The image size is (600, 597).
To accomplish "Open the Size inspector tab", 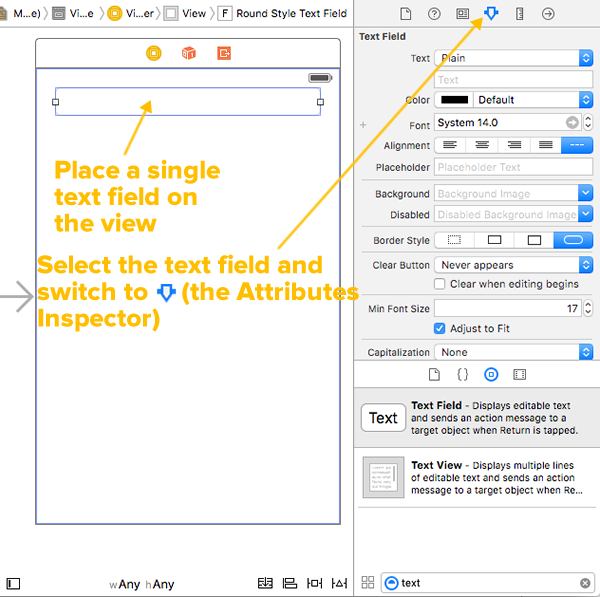I will point(519,14).
